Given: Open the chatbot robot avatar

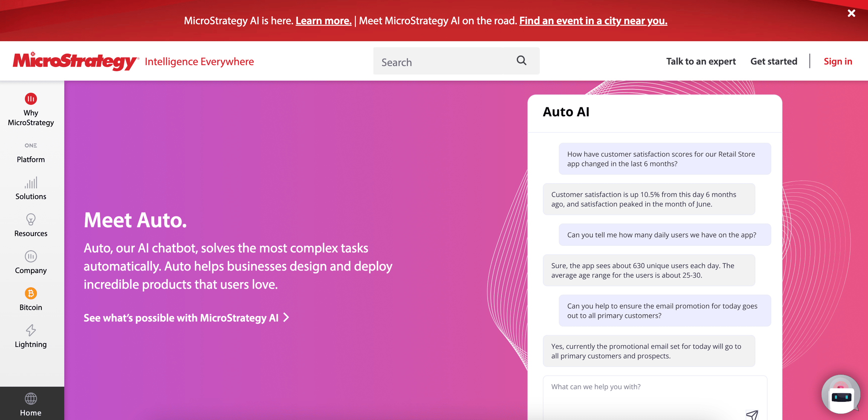Looking at the screenshot, I should (x=841, y=394).
